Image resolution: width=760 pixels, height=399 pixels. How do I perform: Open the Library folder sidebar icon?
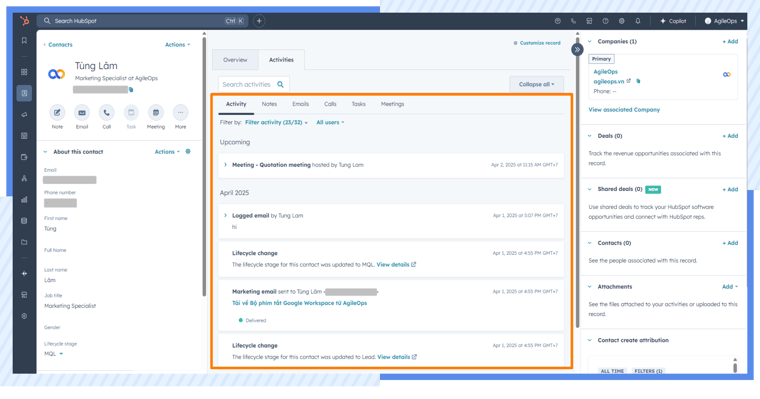pos(24,242)
